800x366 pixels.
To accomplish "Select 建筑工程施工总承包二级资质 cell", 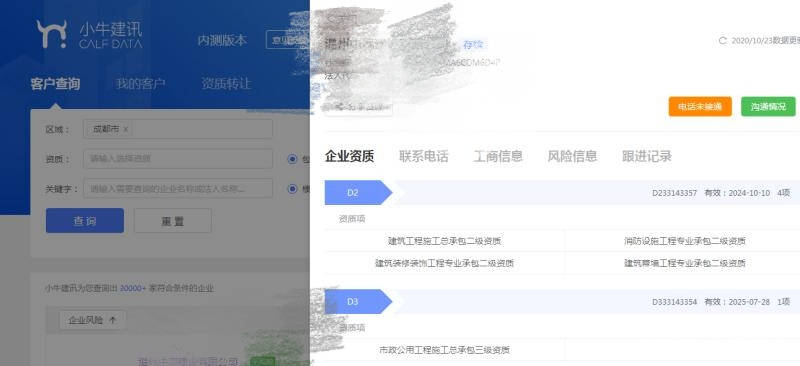I will (x=444, y=241).
